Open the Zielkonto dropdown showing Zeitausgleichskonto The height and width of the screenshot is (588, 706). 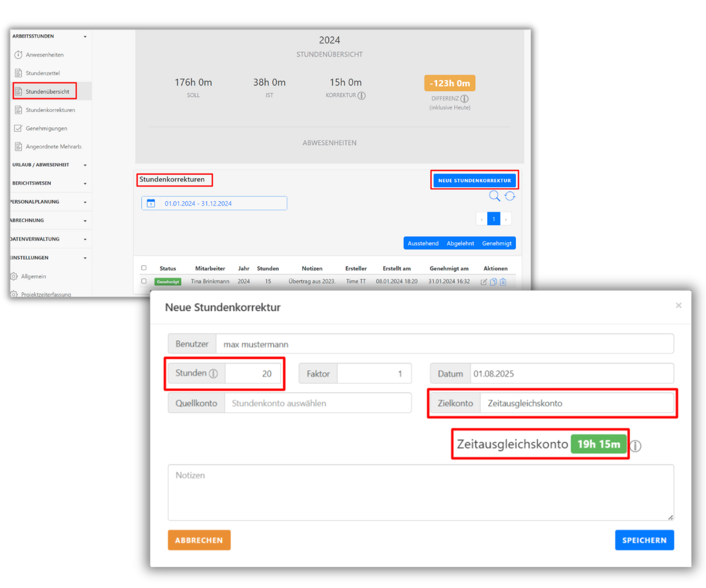click(577, 403)
